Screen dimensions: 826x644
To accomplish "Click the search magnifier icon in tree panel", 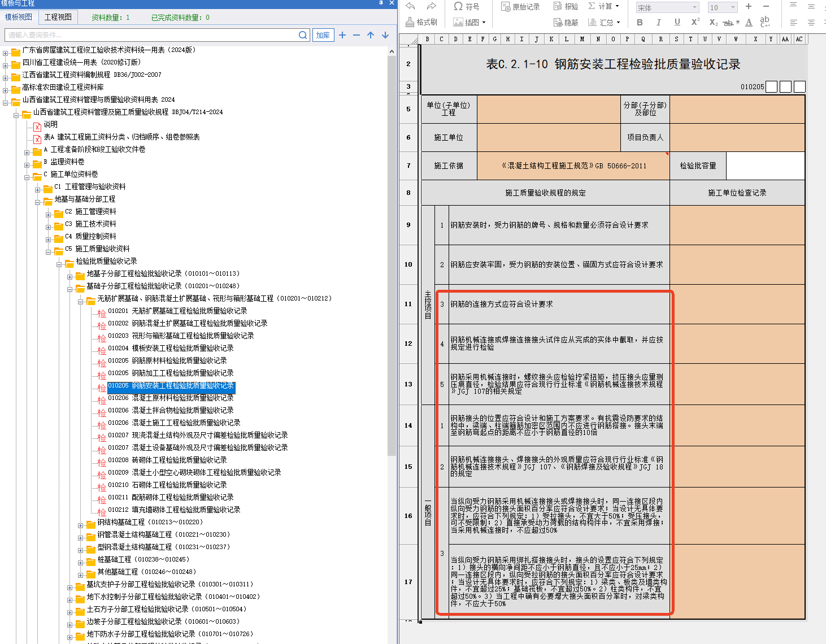I will click(303, 35).
